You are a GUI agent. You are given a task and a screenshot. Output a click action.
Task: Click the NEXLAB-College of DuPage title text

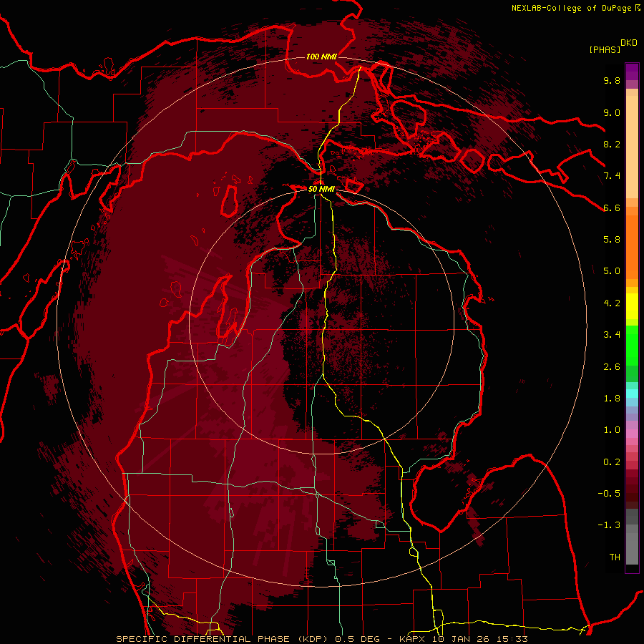click(x=572, y=8)
